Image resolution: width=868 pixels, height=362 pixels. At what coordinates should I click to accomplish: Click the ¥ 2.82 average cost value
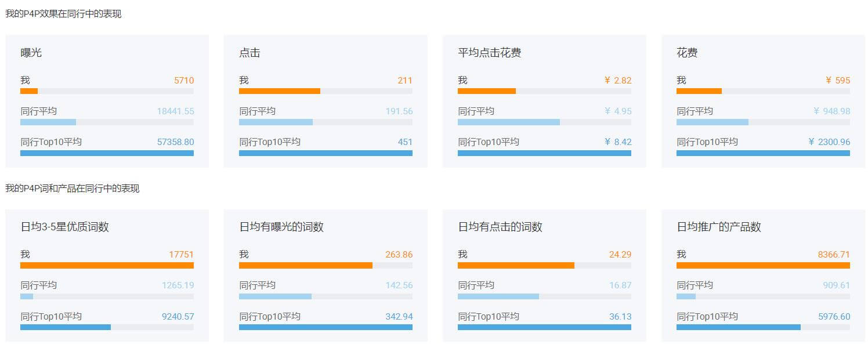tap(617, 81)
